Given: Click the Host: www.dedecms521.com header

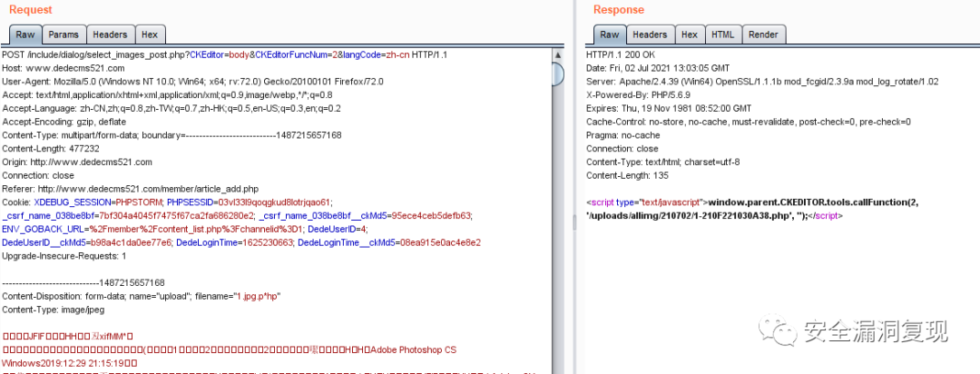Looking at the screenshot, I should click(64, 68).
